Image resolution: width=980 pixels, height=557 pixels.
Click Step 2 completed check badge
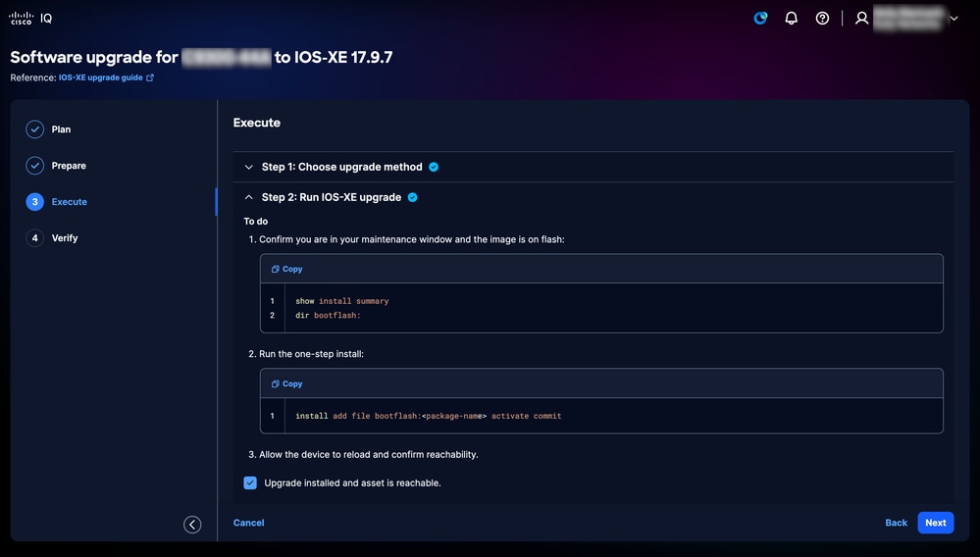(x=412, y=197)
